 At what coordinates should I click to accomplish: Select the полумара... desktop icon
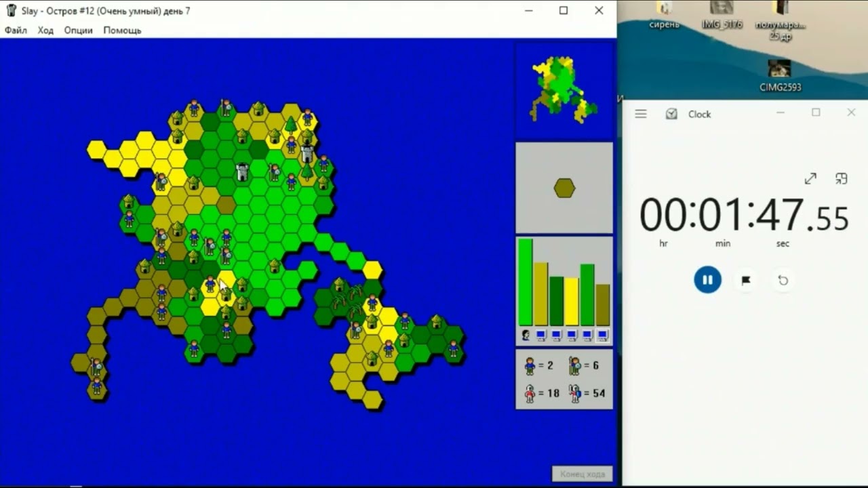point(780,20)
